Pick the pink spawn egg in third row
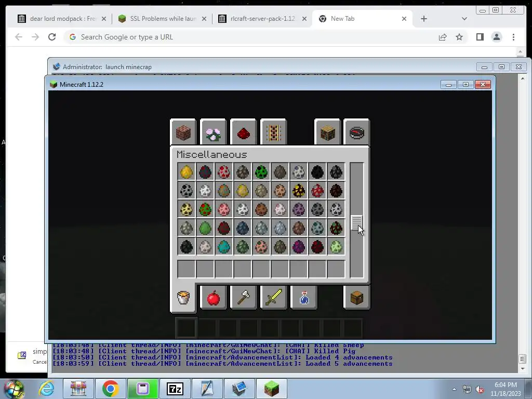 [x=223, y=209]
